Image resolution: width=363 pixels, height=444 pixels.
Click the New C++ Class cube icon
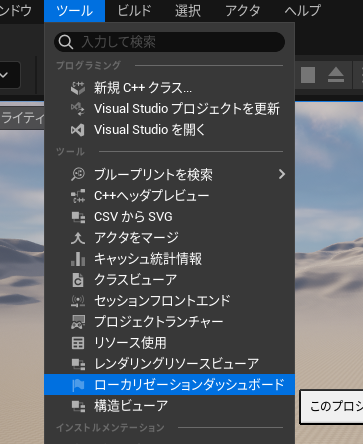pos(78,88)
